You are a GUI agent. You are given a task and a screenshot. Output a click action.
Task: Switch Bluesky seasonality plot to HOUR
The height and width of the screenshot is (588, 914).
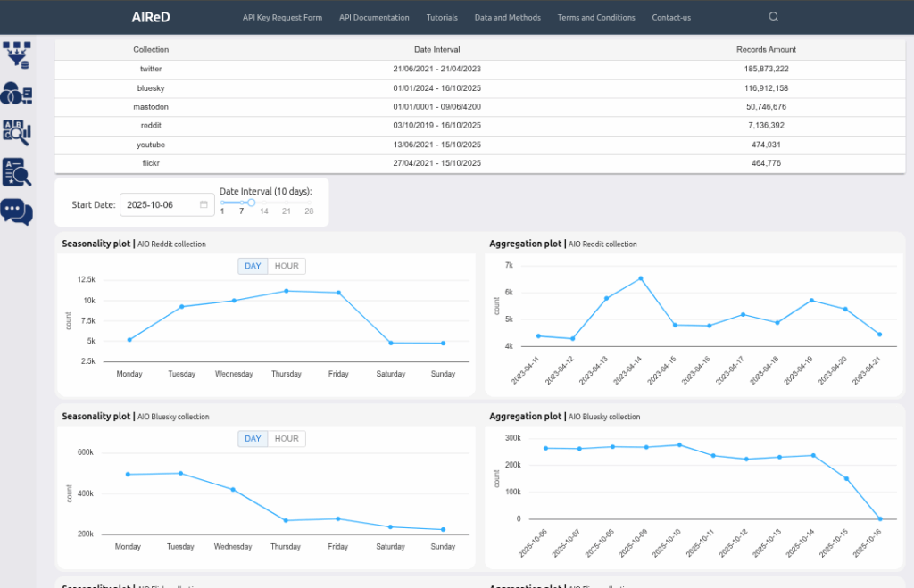tap(287, 439)
